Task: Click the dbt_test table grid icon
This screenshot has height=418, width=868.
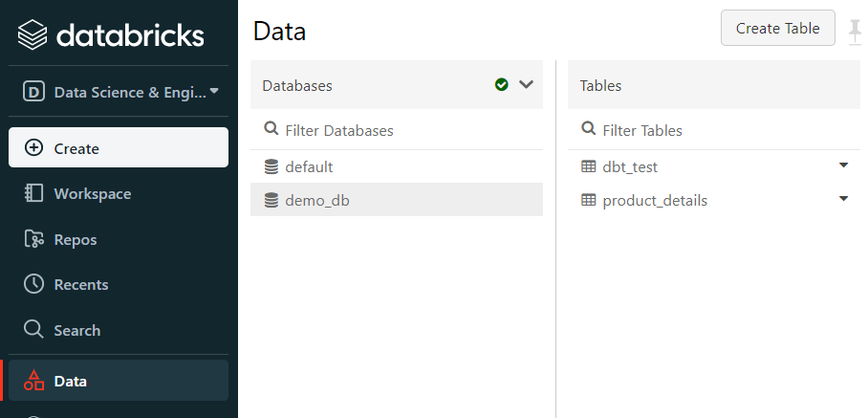Action: (589, 166)
